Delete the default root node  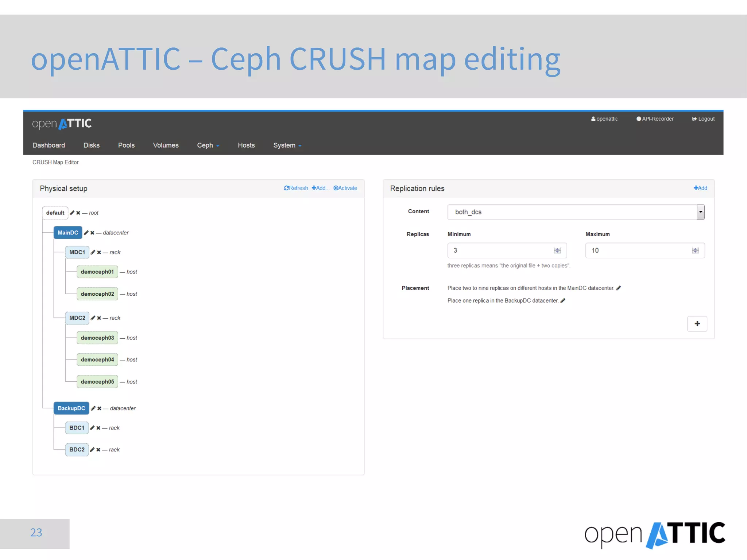[78, 213]
